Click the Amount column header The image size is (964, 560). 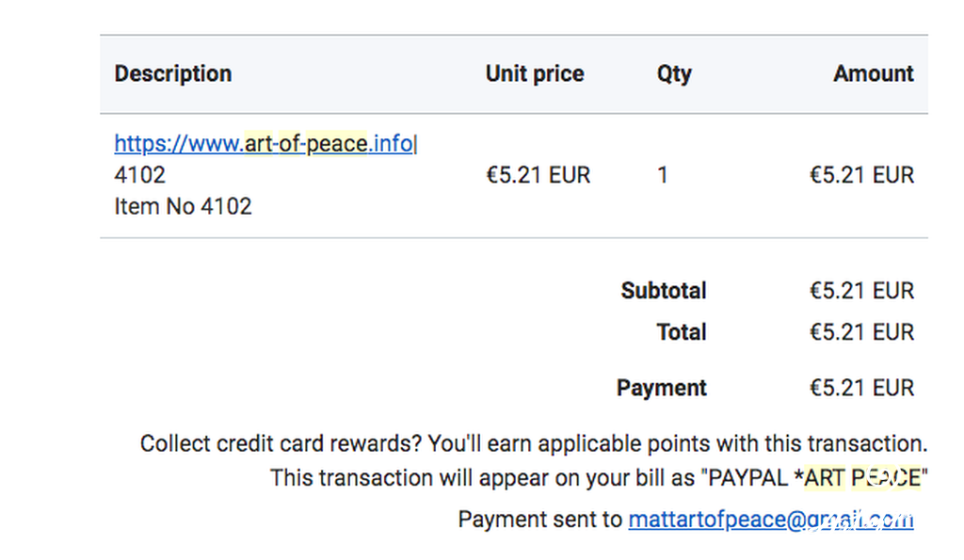click(x=873, y=73)
